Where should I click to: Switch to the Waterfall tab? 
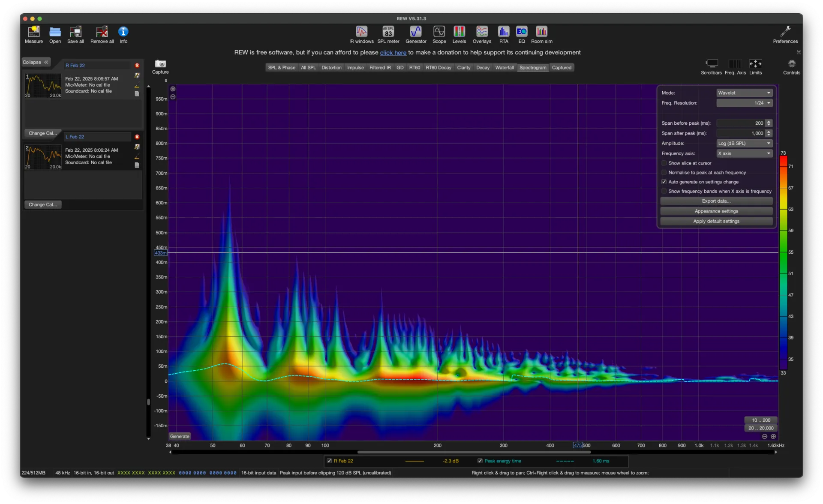[x=504, y=68]
